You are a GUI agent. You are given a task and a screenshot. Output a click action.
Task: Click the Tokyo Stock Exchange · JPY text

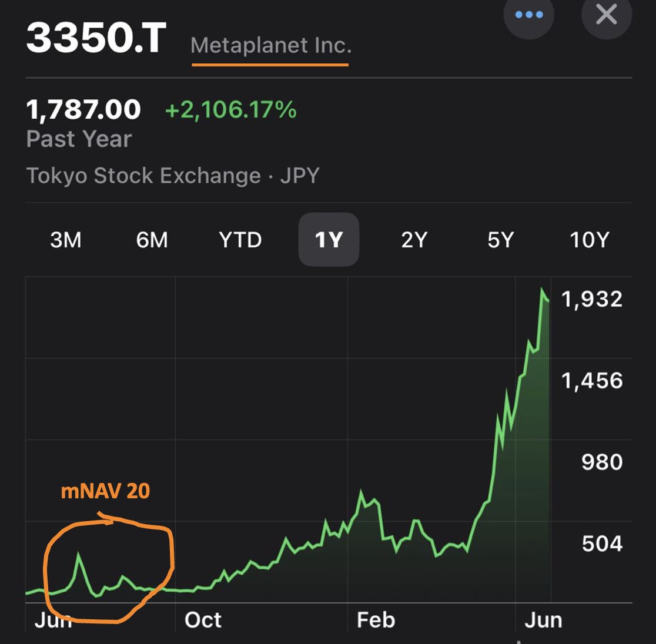coord(173,175)
